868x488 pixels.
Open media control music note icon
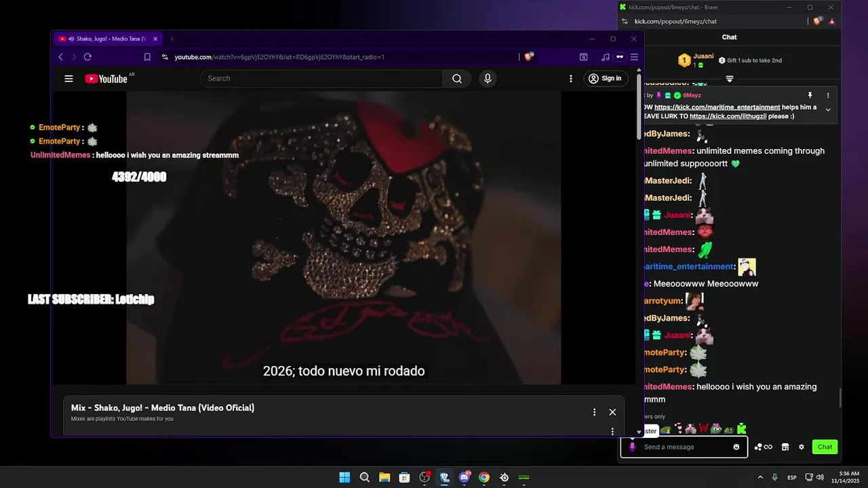605,57
